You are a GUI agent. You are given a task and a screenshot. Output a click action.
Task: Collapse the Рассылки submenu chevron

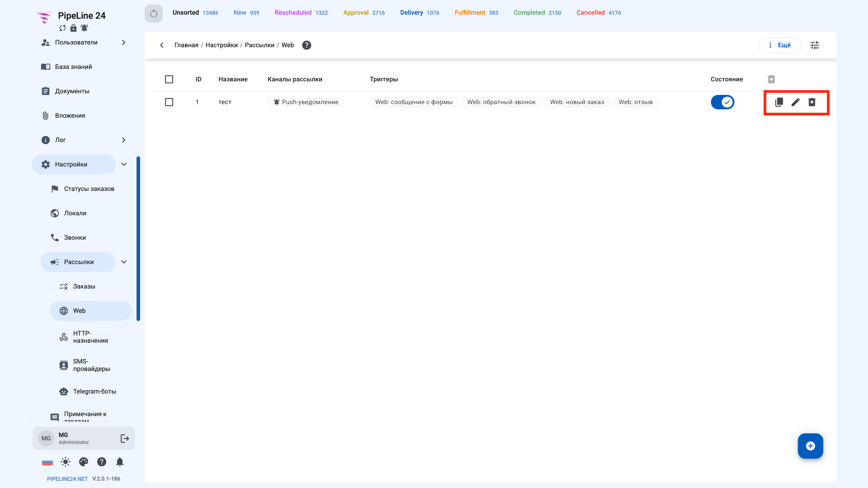click(124, 262)
